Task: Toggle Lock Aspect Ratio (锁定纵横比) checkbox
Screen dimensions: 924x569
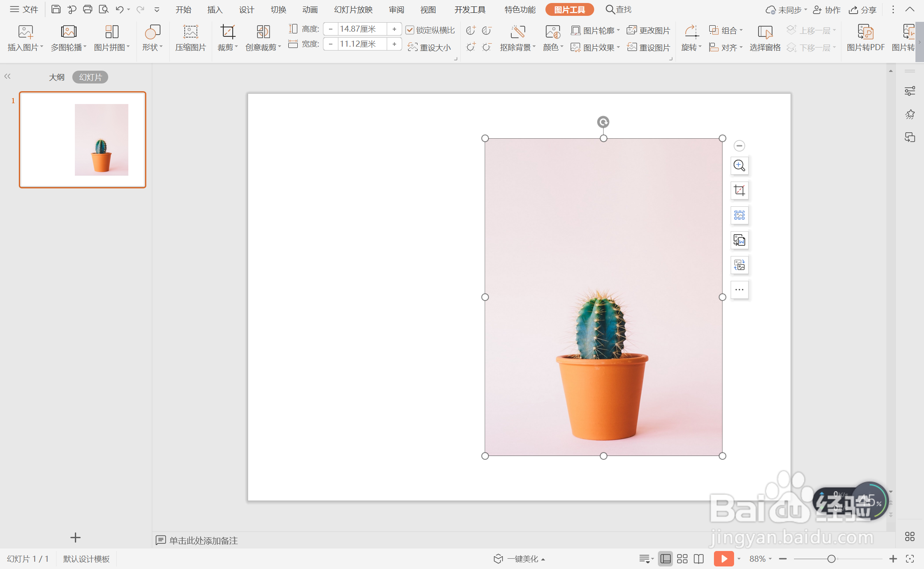Action: pyautogui.click(x=410, y=30)
